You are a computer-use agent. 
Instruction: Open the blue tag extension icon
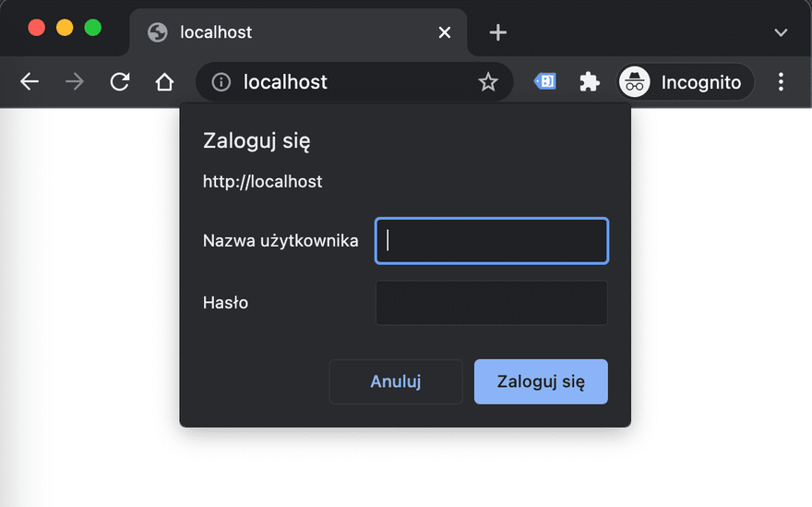[x=545, y=82]
